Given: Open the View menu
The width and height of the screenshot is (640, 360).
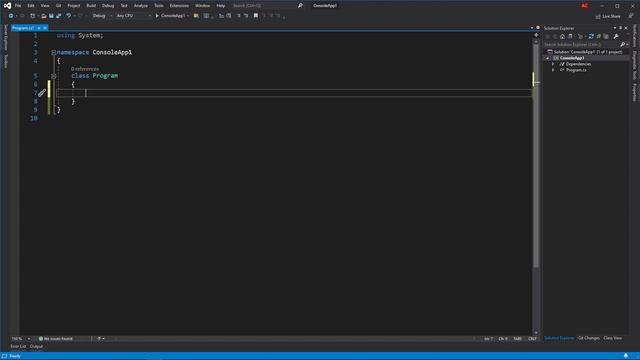Looking at the screenshot, I should pyautogui.click(x=45, y=6).
